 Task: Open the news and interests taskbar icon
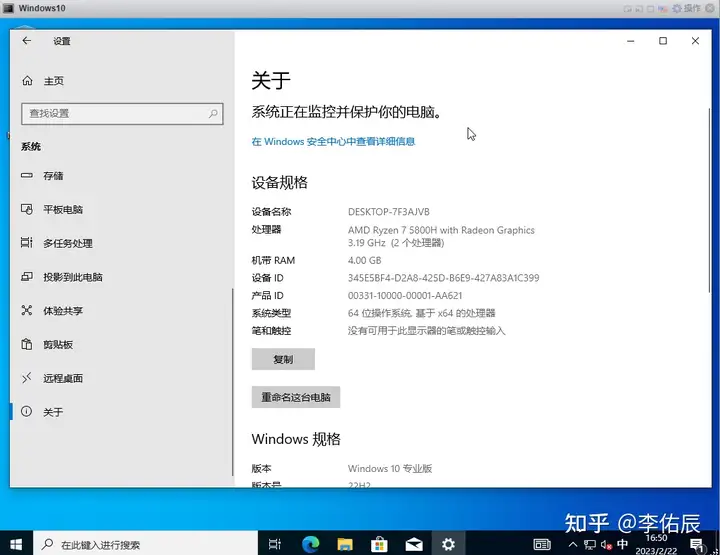[542, 545]
